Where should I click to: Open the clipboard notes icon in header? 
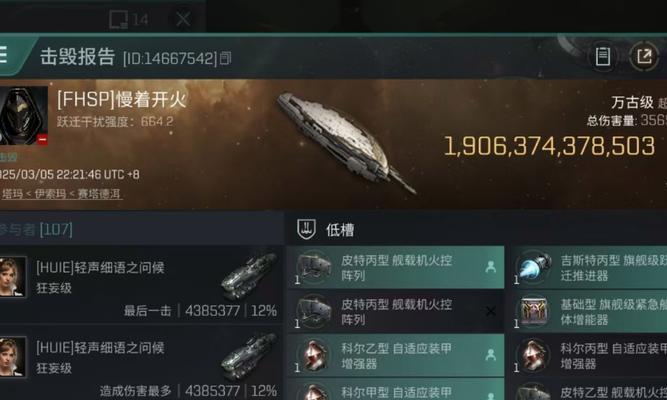(602, 56)
